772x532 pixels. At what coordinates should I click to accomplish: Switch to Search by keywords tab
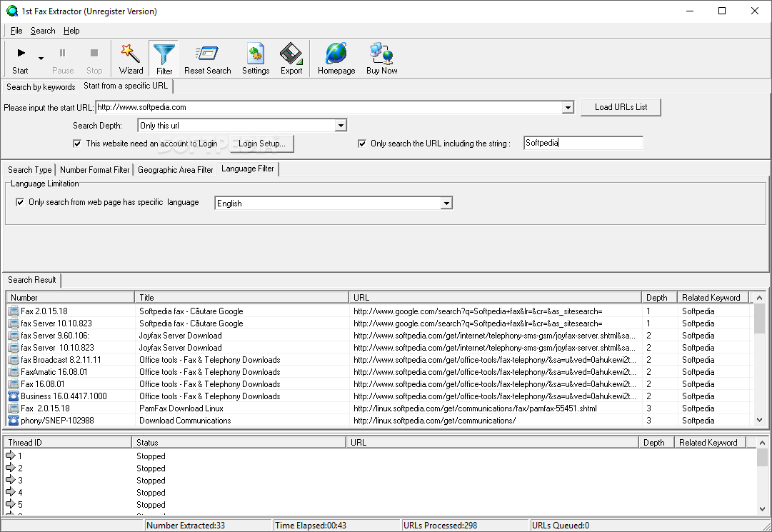pos(41,87)
